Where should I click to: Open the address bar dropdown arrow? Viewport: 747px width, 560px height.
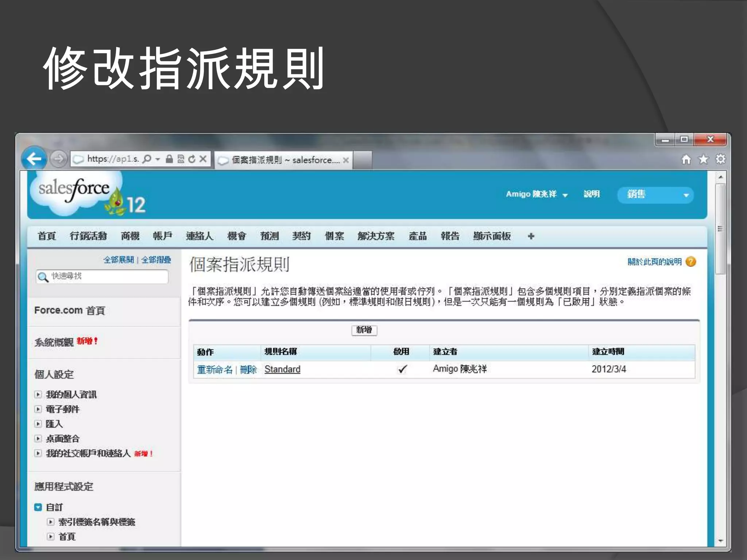pyautogui.click(x=158, y=159)
